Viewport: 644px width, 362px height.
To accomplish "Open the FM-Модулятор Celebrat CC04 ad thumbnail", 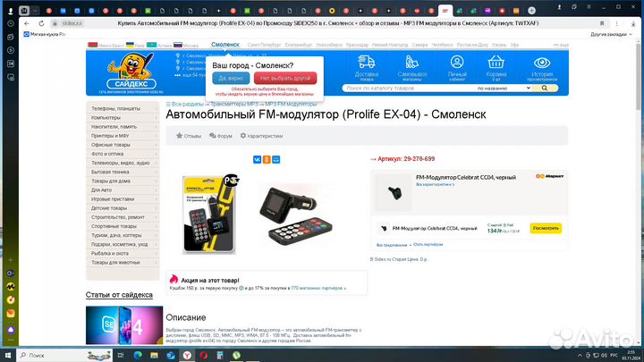I will [x=393, y=192].
